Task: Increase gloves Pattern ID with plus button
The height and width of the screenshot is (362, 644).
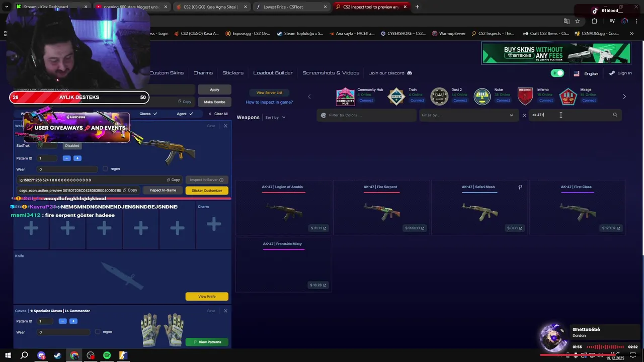Action: (73, 321)
